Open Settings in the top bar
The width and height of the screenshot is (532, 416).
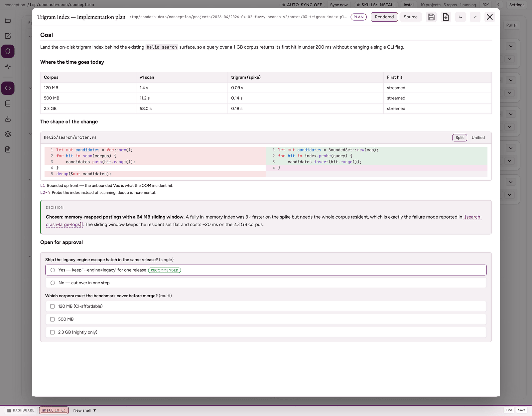pos(517,5)
